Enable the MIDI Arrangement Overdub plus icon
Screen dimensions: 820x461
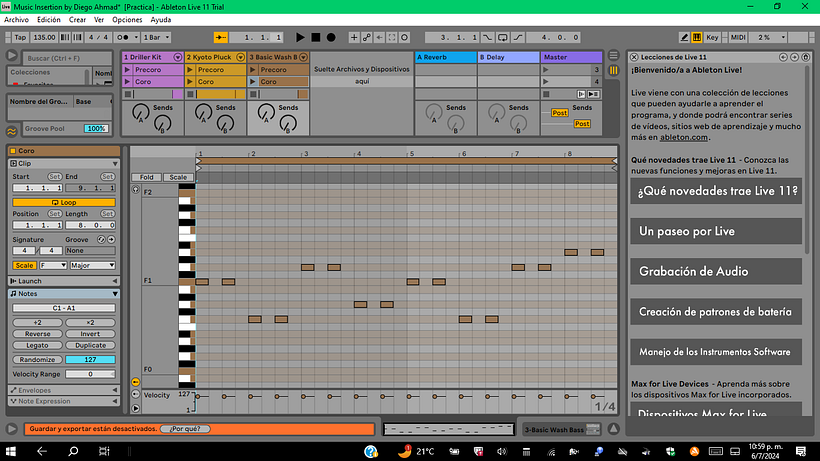pos(354,38)
